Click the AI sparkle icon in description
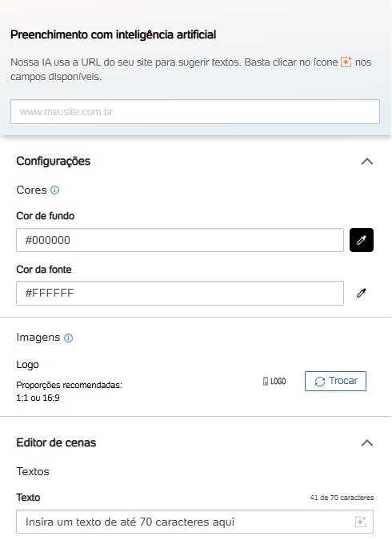Viewport: 392px width, 540px height. click(x=346, y=62)
